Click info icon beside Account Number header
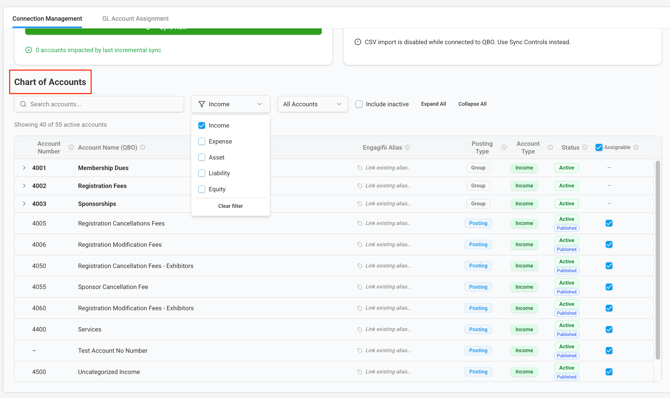The height and width of the screenshot is (398, 670). point(71,147)
